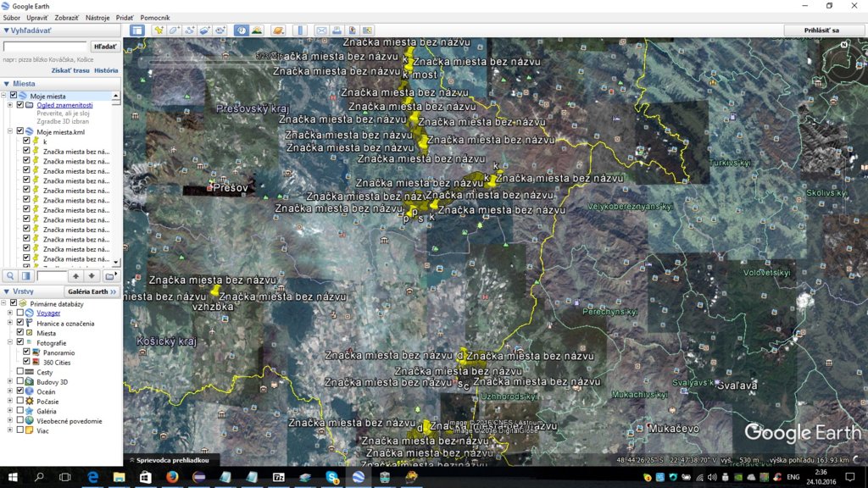Expand the Ogled znamenitosti tree node
Screen dimensions: 868x488
pos(10,104)
